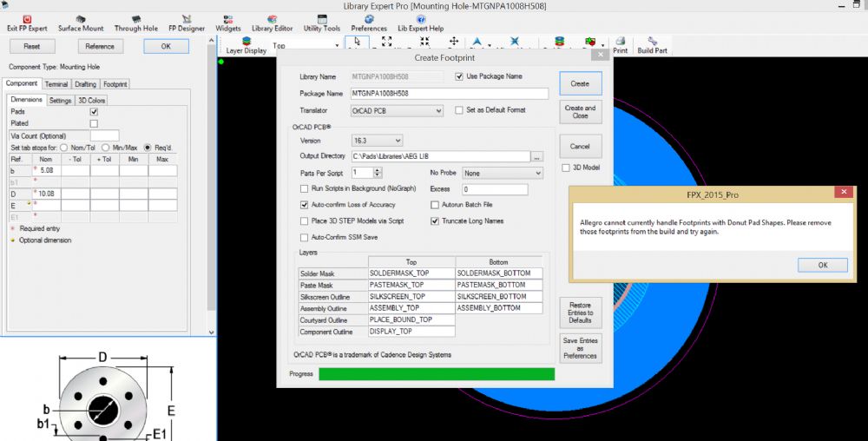Click Restore Entries to Defaults button
Viewport: 868px width, 441px height.
(x=580, y=313)
